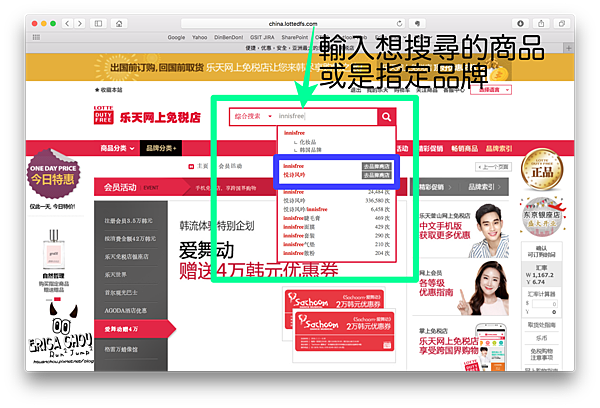
Task: Expand the 品牌分类+ brand menu
Action: (x=161, y=148)
